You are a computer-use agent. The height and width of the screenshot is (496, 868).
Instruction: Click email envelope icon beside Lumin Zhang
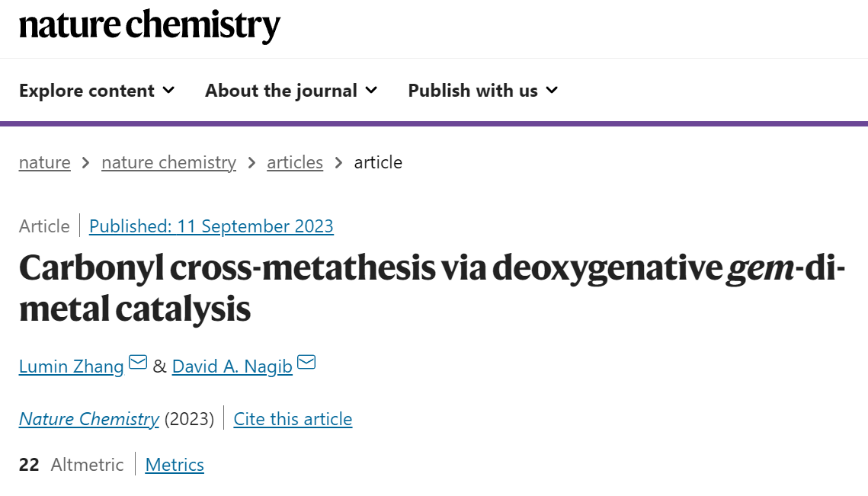pos(138,362)
